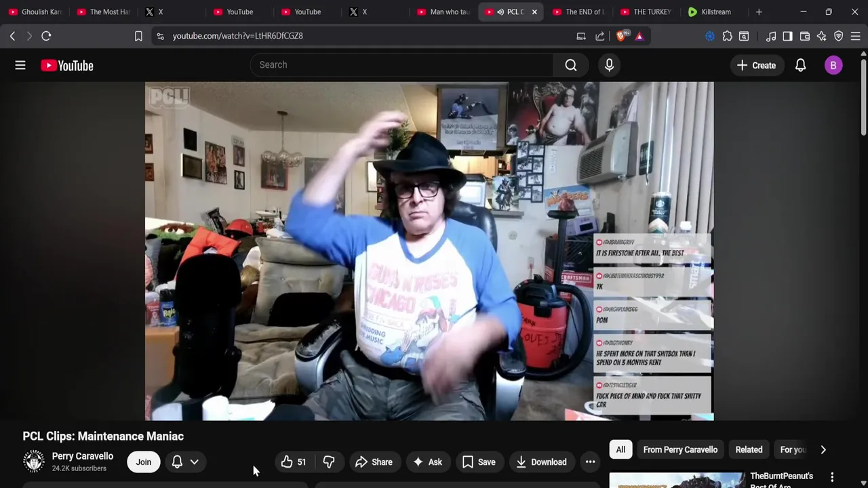
Task: Click the browser address bar URL
Action: click(x=237, y=36)
